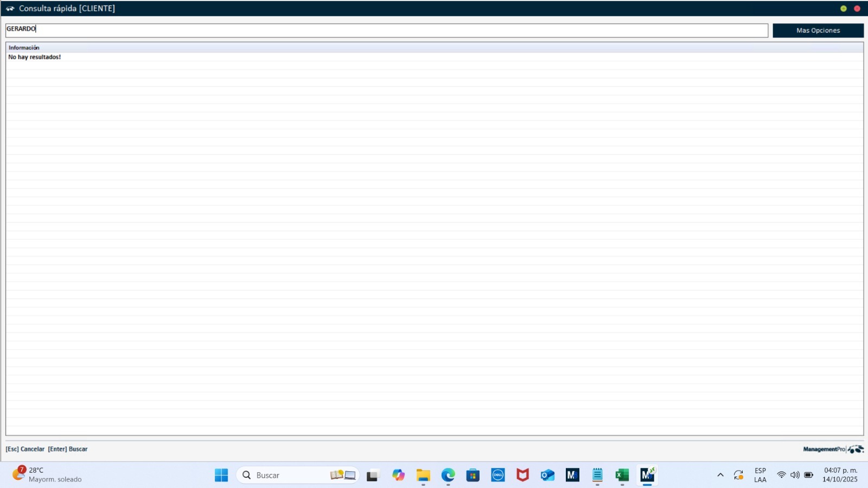Click the [Esc] Cancelar label
The width and height of the screenshot is (868, 488).
coord(25,449)
